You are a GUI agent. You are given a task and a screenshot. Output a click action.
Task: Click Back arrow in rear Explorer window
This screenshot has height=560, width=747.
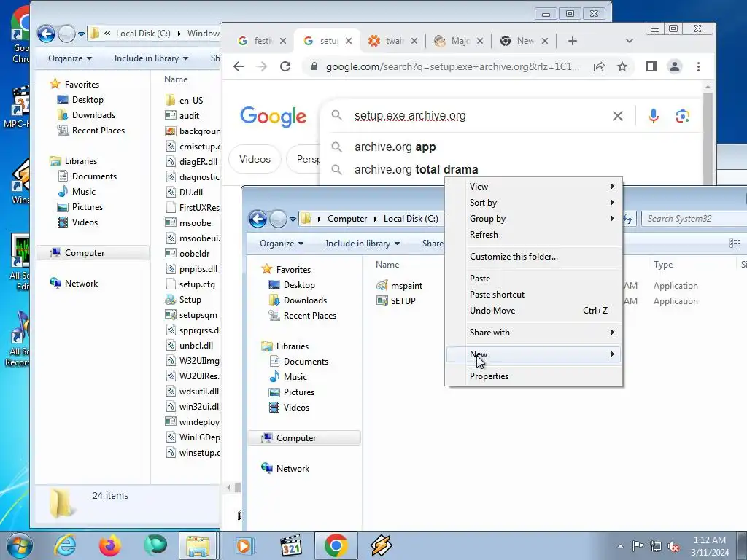46,34
